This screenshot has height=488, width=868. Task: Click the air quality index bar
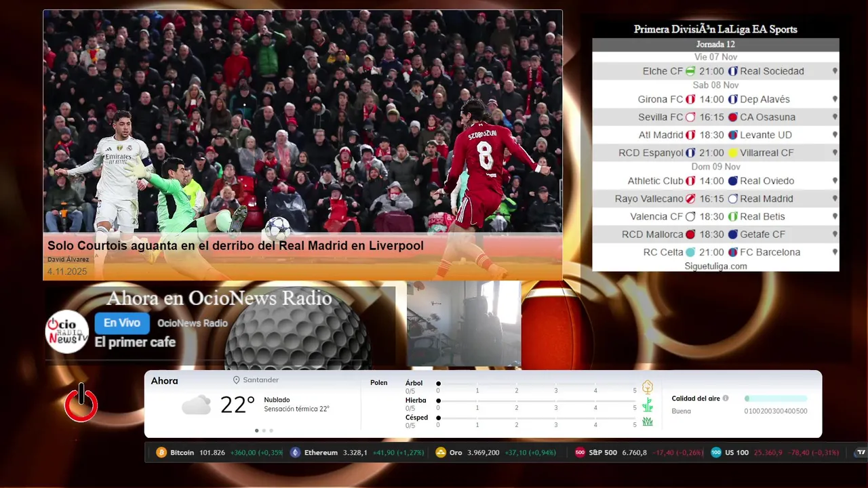click(776, 399)
